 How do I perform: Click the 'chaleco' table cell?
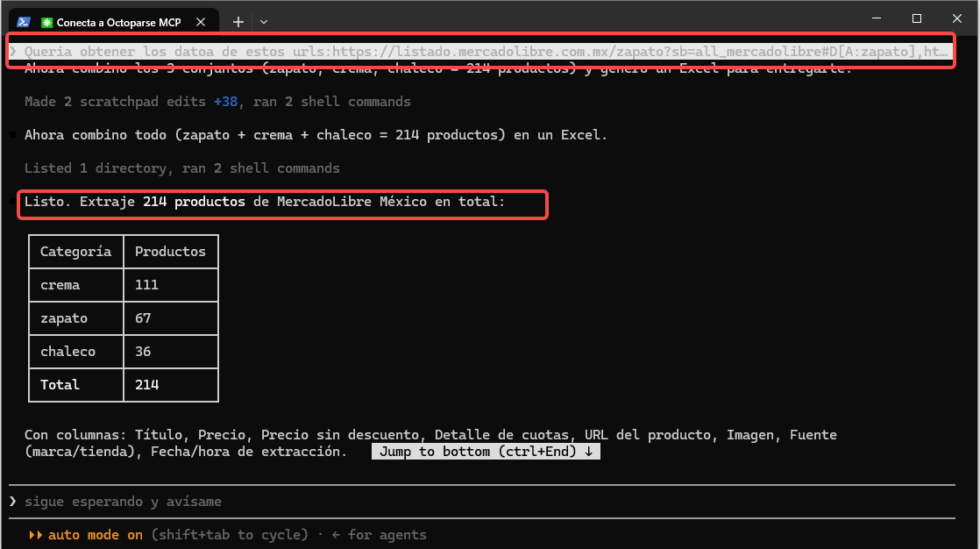[75, 352]
